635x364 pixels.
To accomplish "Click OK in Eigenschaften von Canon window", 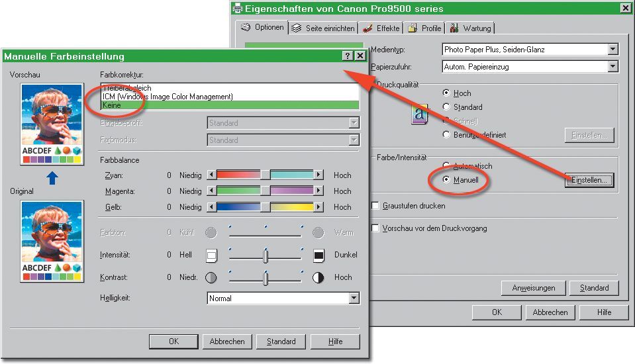I will [497, 312].
